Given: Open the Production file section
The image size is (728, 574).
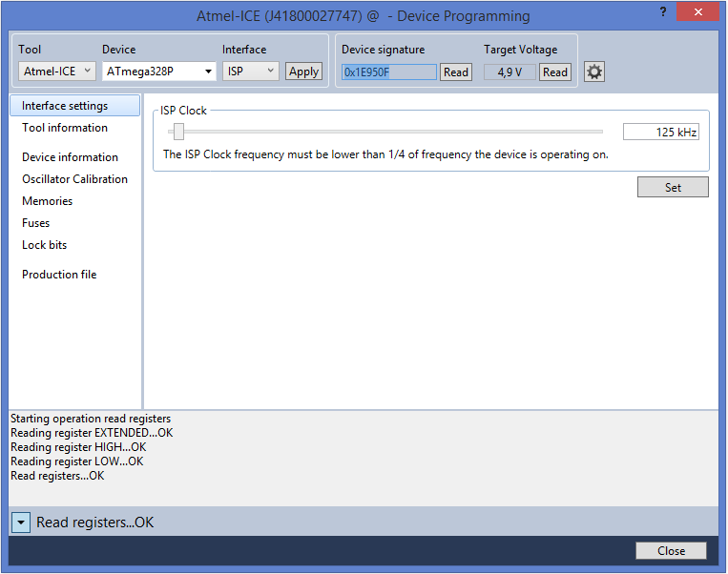Looking at the screenshot, I should (x=59, y=275).
